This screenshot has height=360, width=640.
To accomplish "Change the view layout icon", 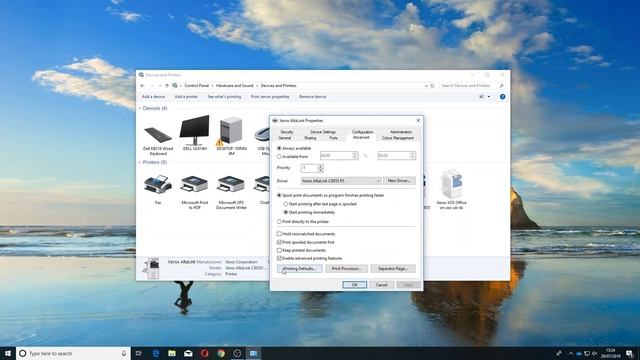I will [x=482, y=97].
